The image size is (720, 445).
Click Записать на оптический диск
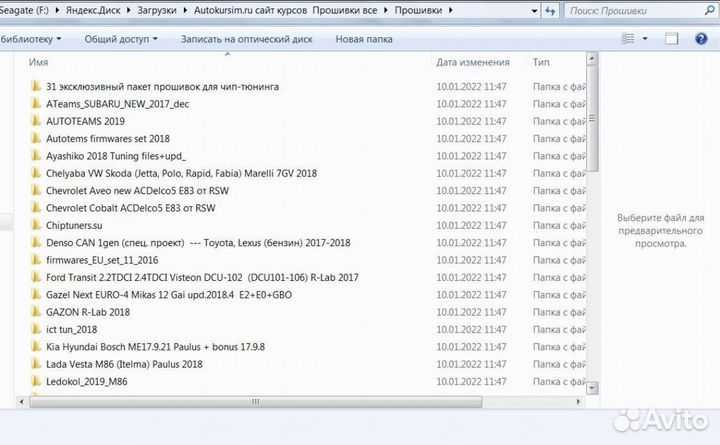[246, 39]
